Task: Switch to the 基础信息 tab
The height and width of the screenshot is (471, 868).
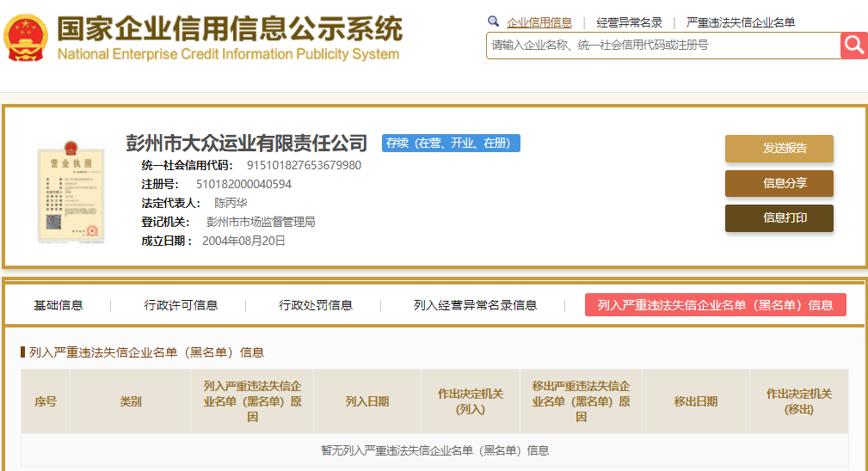Action: coord(58,305)
